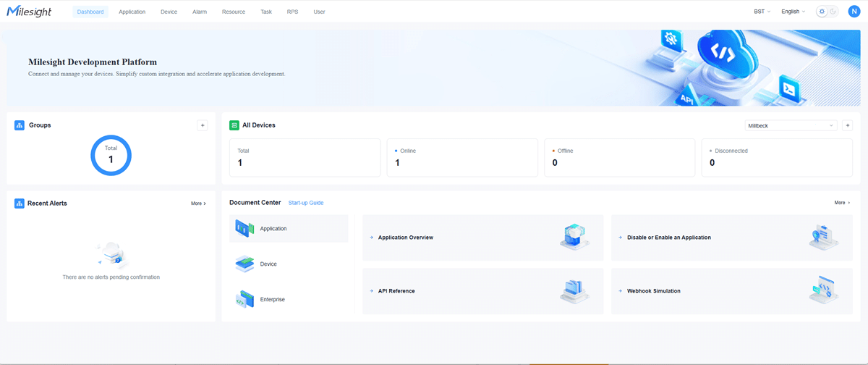
Task: Go to the Device tab
Action: 169,12
